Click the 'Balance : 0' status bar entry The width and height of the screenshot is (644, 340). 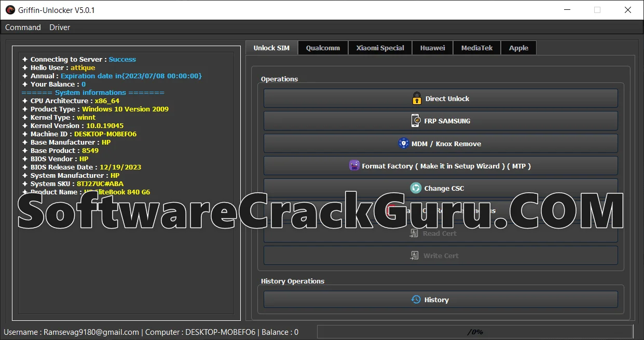[280, 332]
